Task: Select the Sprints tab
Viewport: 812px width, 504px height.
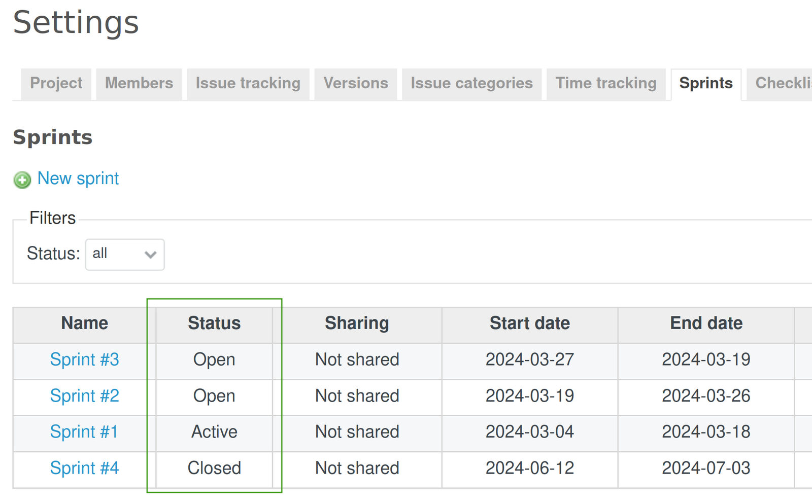Action: point(706,83)
